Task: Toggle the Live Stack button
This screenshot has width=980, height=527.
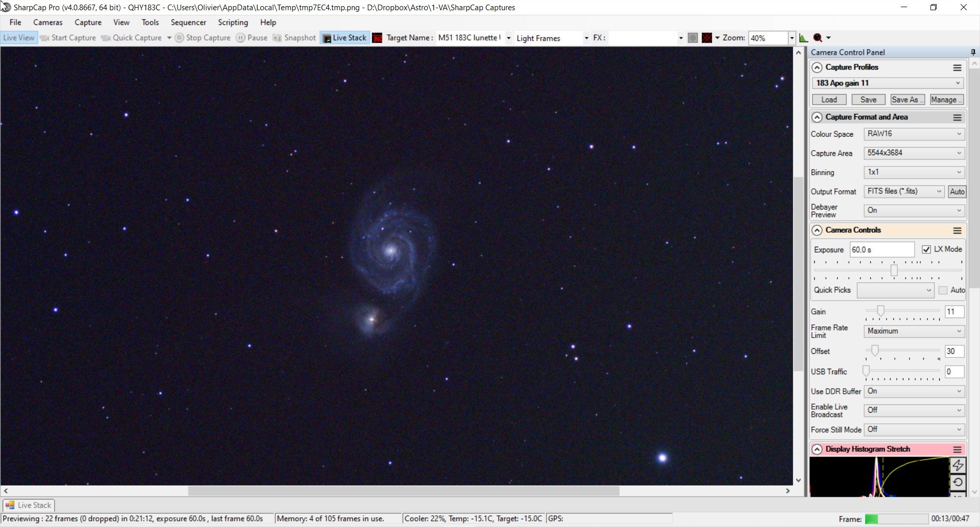Action: 345,38
